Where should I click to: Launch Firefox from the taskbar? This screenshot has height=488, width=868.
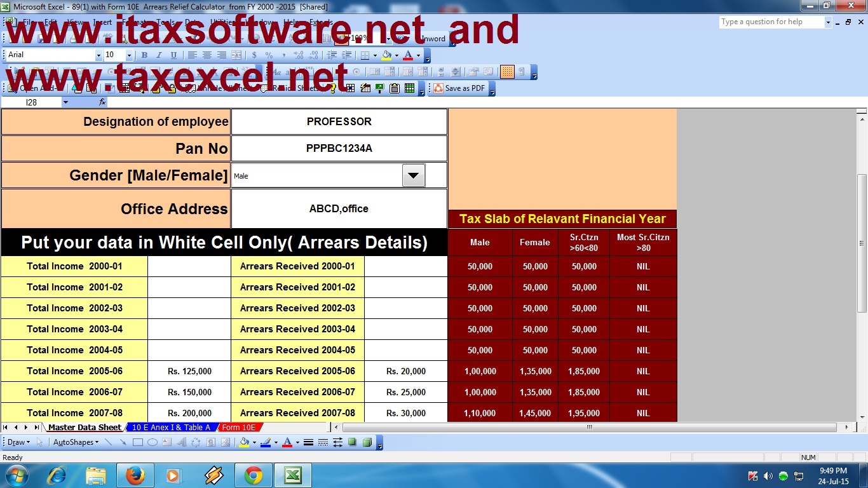[x=135, y=475]
